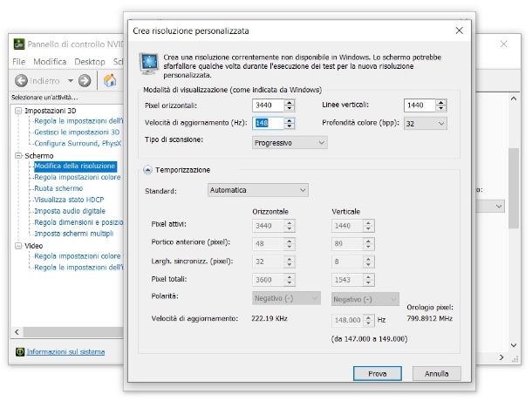This screenshot has height=401, width=532.
Task: Collapse the Impostazioni 3D tree node
Action: tap(18, 111)
